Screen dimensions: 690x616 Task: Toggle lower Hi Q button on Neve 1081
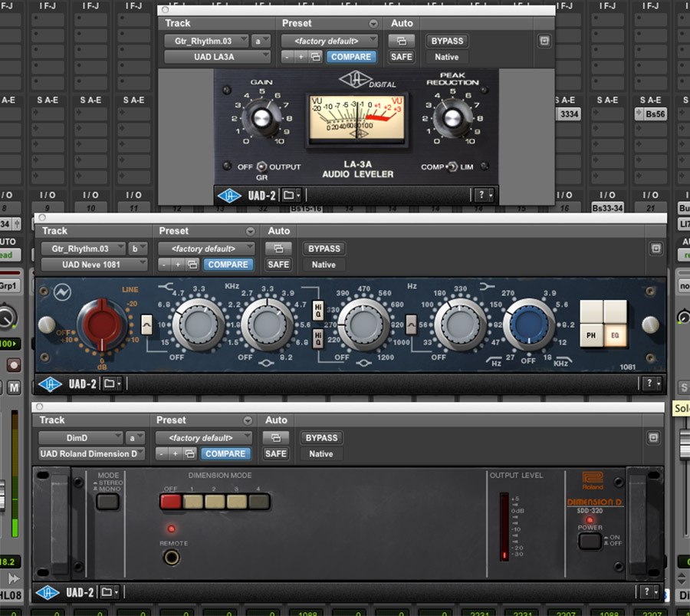pyautogui.click(x=317, y=338)
